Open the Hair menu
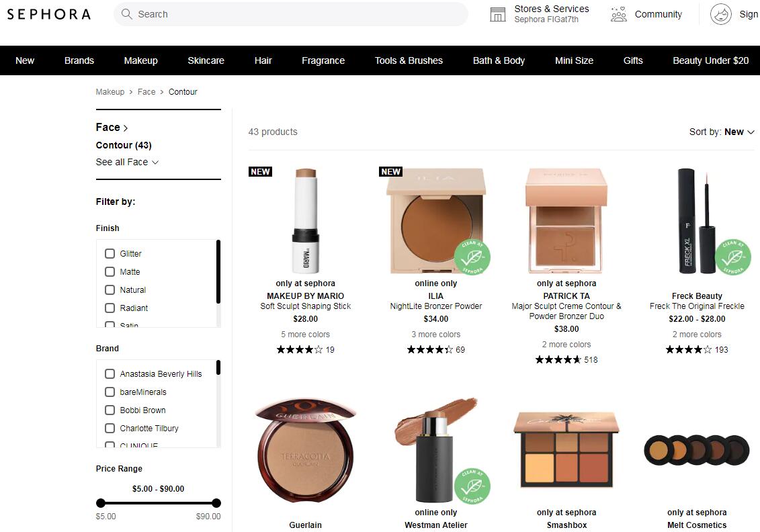Image resolution: width=760 pixels, height=532 pixels. pyautogui.click(x=263, y=60)
